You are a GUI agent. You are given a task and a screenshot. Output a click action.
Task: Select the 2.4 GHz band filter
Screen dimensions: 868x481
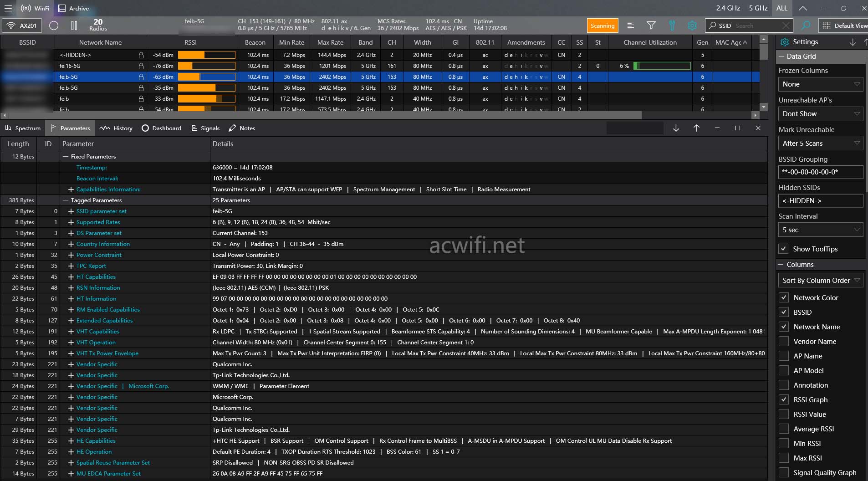[x=728, y=8]
